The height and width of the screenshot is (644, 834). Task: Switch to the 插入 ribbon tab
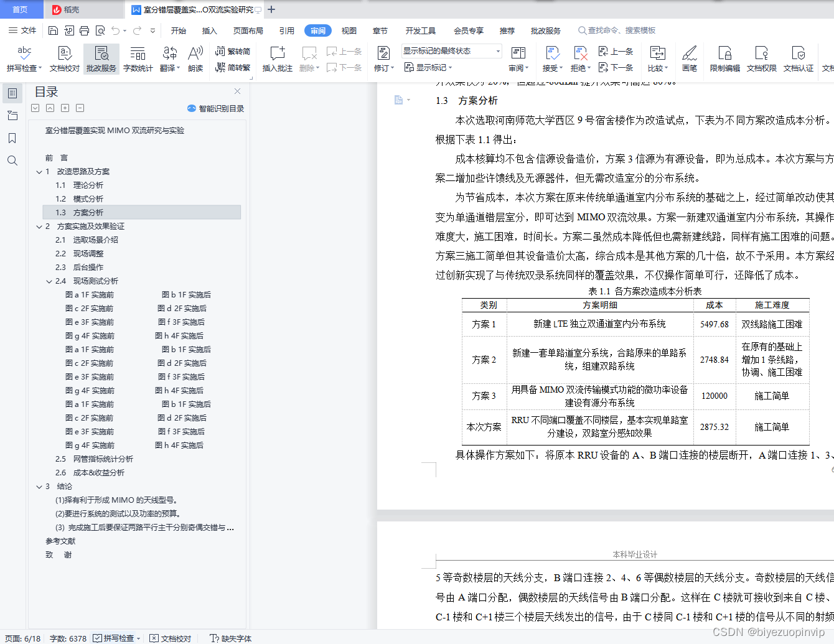coord(210,30)
